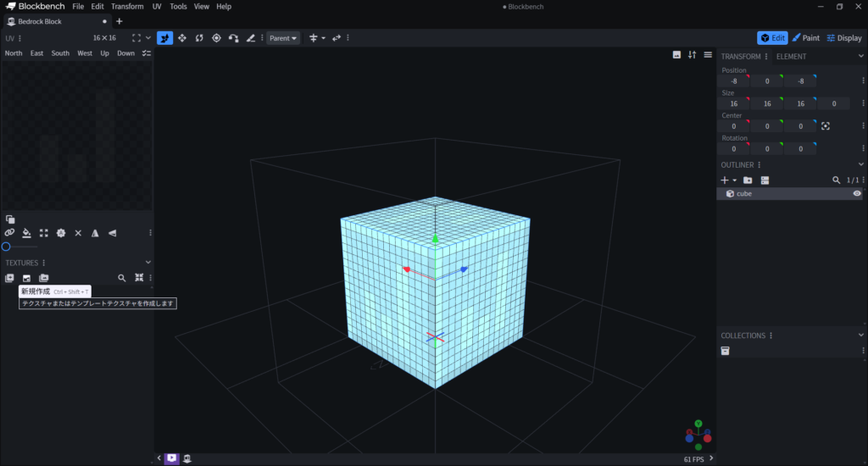Click the create collection icon
Screen dimensions: 868x466
point(726,351)
